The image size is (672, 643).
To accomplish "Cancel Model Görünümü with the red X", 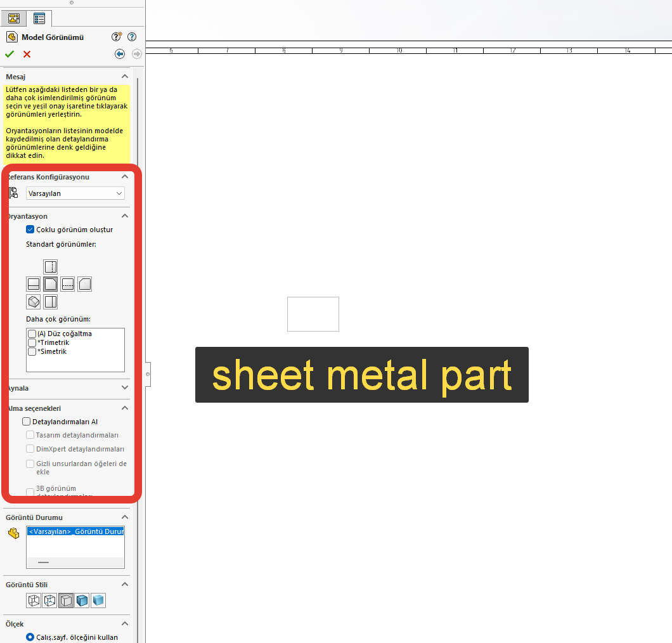I will [27, 55].
